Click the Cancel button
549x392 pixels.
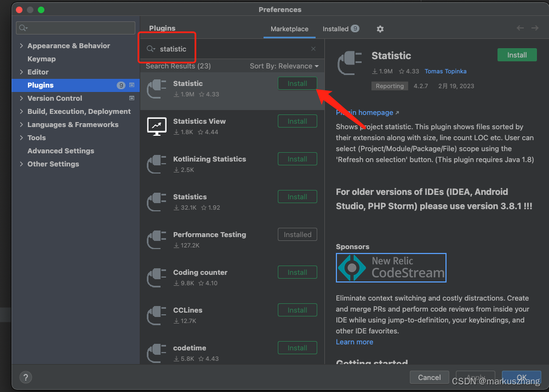coord(429,377)
